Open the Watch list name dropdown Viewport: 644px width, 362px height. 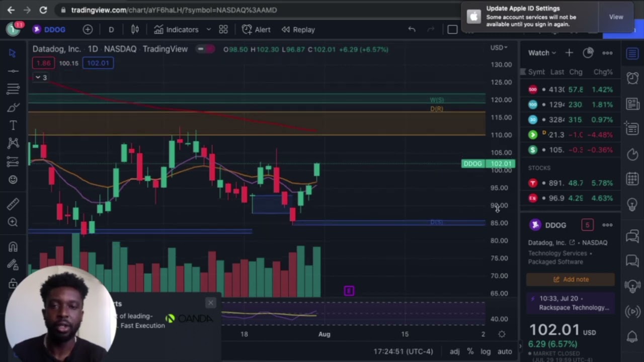tap(542, 53)
